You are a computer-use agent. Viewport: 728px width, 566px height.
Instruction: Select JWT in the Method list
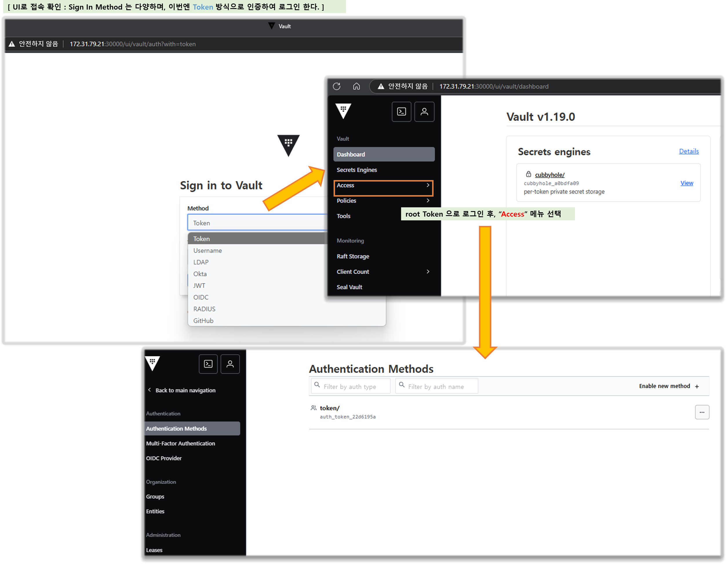click(199, 286)
